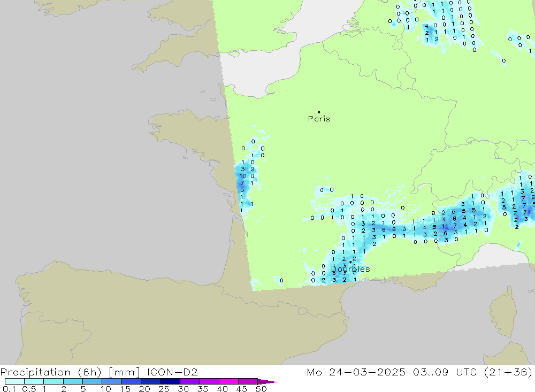Click the Paris city label
This screenshot has width=535, height=392.
[319, 119]
